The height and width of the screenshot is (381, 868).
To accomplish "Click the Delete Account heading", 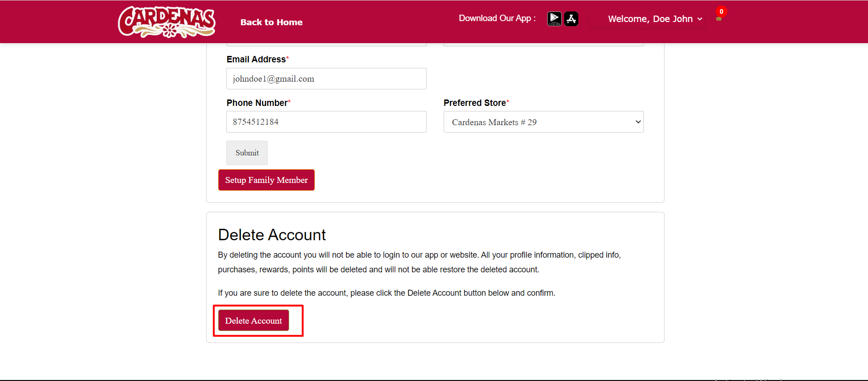I will [x=272, y=235].
